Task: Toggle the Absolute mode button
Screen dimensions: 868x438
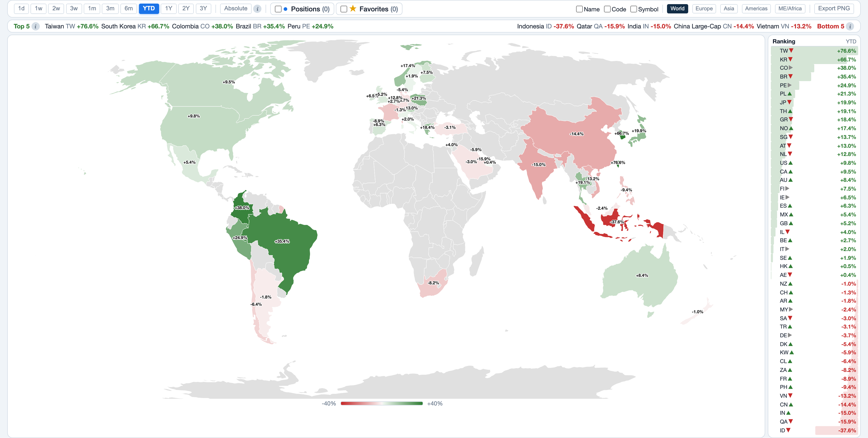Action: pyautogui.click(x=236, y=9)
